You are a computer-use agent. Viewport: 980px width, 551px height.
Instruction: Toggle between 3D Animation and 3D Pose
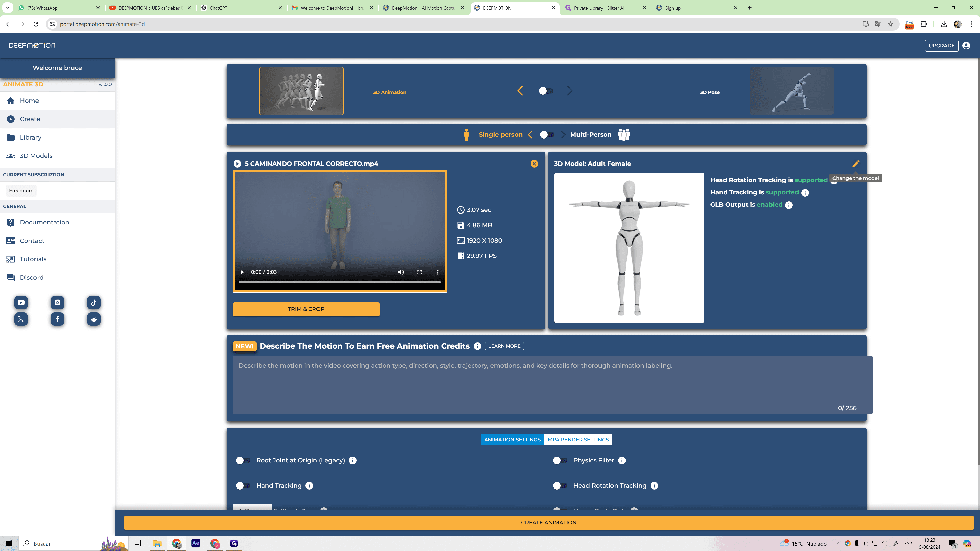(546, 91)
